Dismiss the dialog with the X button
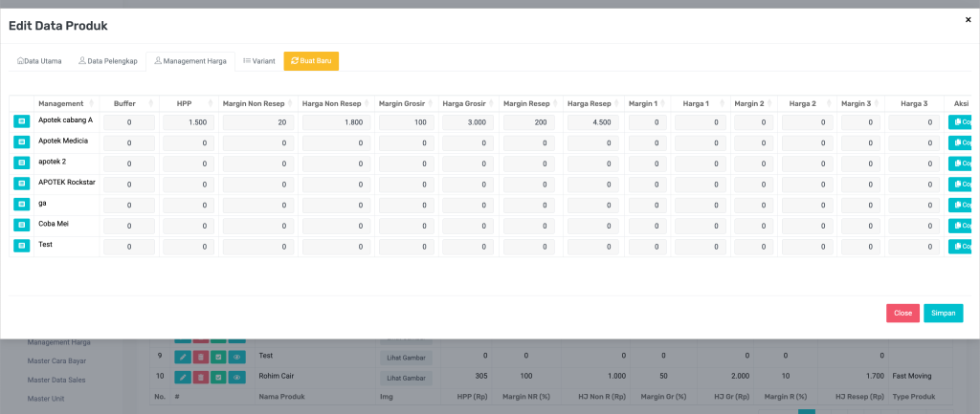The image size is (980, 414). [x=968, y=19]
